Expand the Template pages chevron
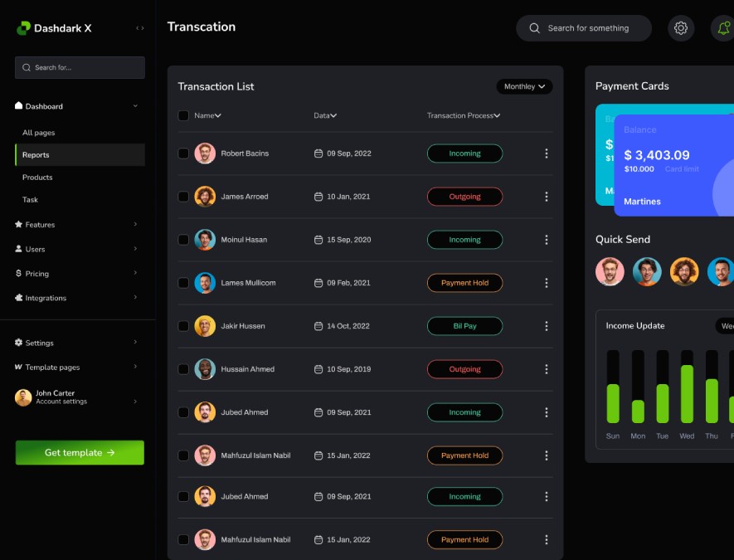The width and height of the screenshot is (734, 560). click(x=135, y=367)
